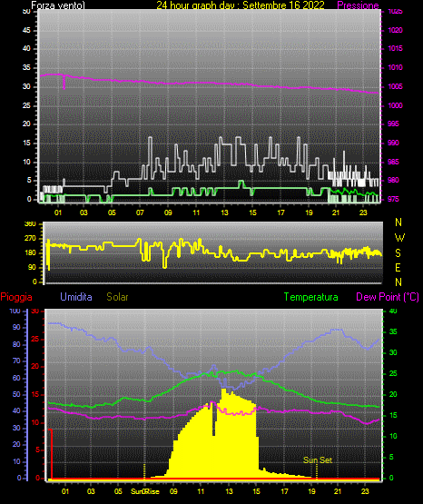Click the S compass direction letter
The width and height of the screenshot is (423, 504).
(398, 253)
